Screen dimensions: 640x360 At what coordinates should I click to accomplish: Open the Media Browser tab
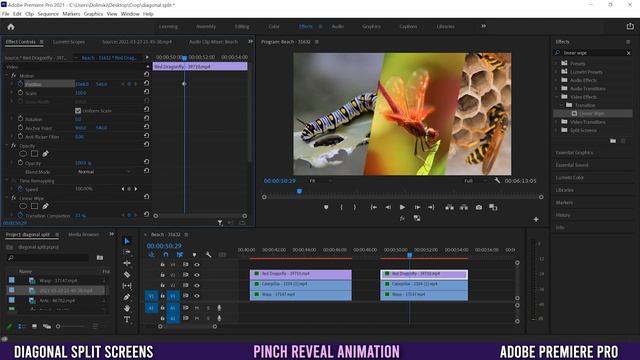(x=83, y=234)
